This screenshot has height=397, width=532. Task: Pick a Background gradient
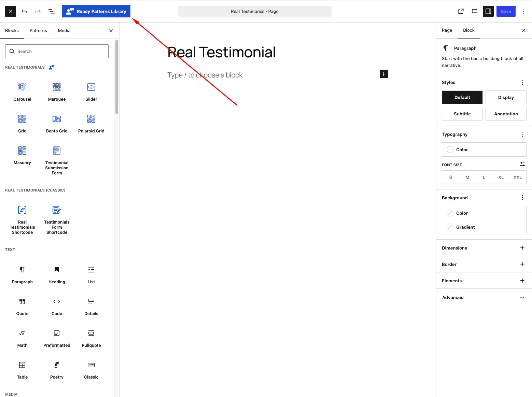484,227
